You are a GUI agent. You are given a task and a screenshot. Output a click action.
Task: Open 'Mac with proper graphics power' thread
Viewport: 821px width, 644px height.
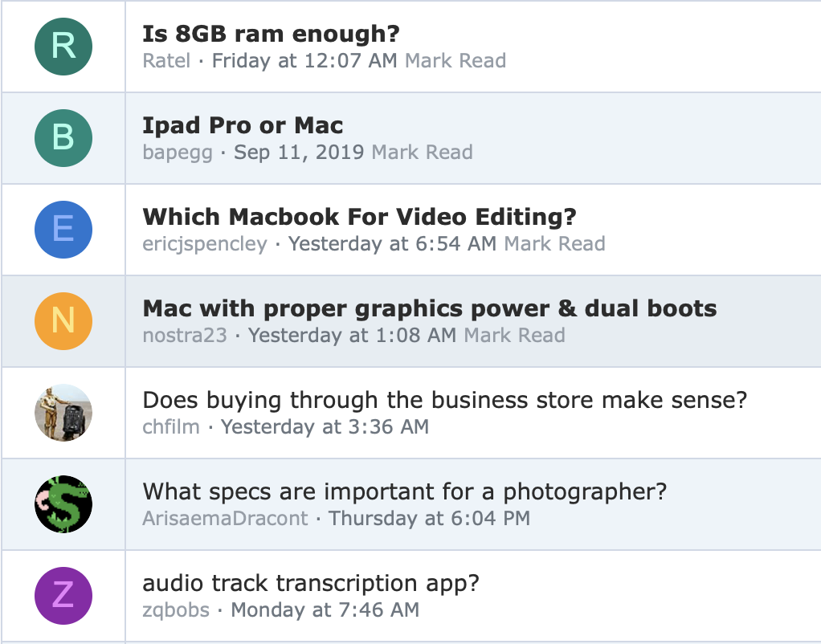tap(429, 308)
